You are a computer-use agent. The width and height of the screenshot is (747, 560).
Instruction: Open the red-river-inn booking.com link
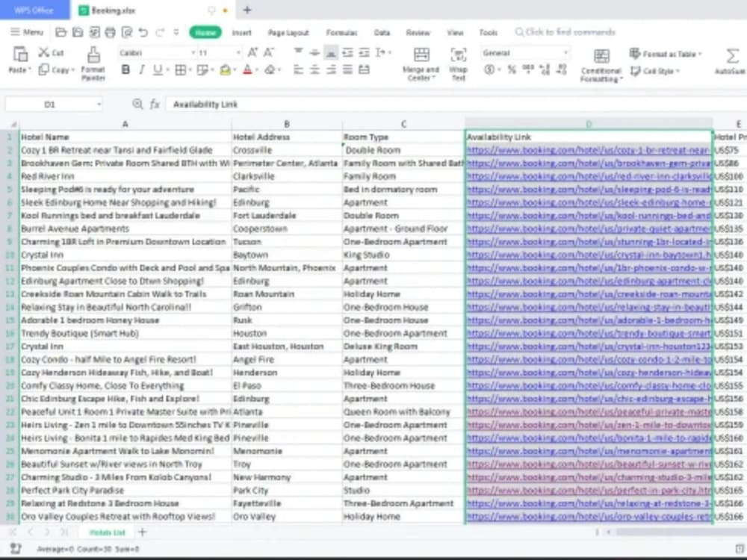point(589,176)
